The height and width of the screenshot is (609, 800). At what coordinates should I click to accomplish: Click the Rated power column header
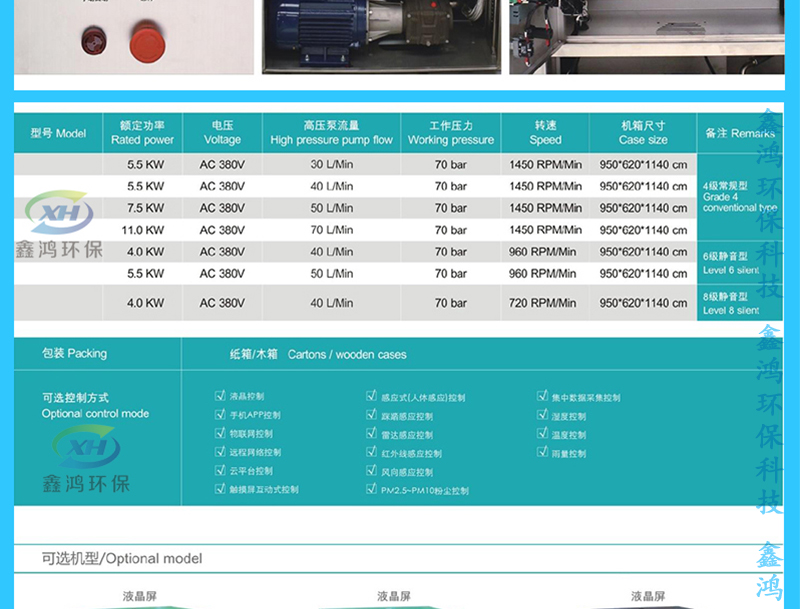click(x=143, y=133)
